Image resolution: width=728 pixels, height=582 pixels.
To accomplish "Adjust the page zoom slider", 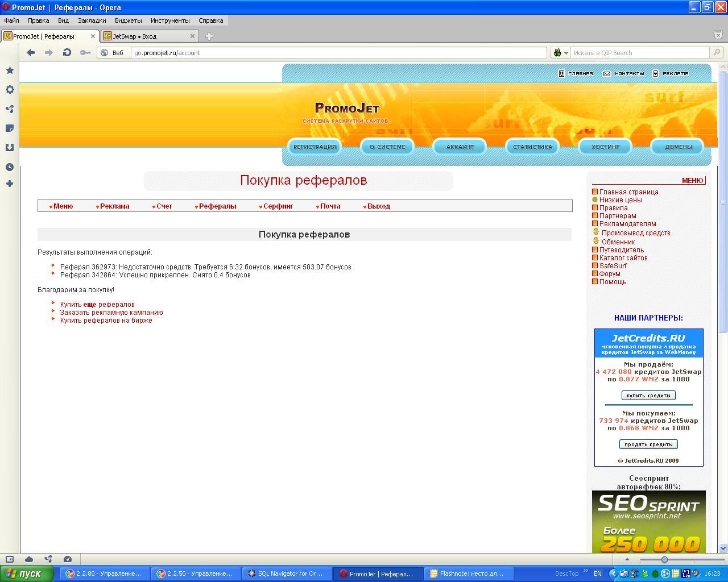I will [664, 560].
